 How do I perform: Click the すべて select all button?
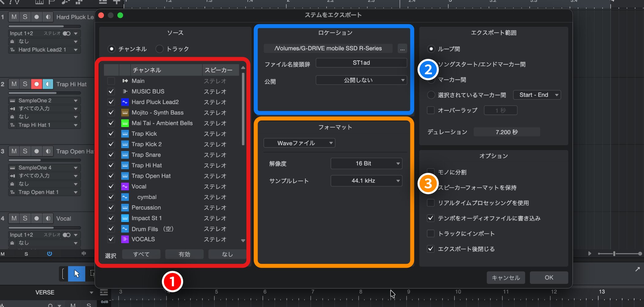[x=141, y=254]
